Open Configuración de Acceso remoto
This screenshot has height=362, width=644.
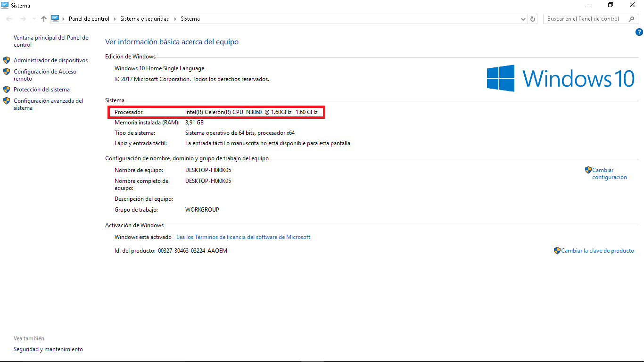click(x=45, y=75)
